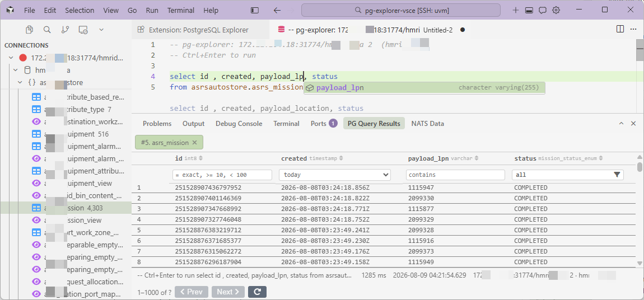Open editor more actions ellipsis

632,29
